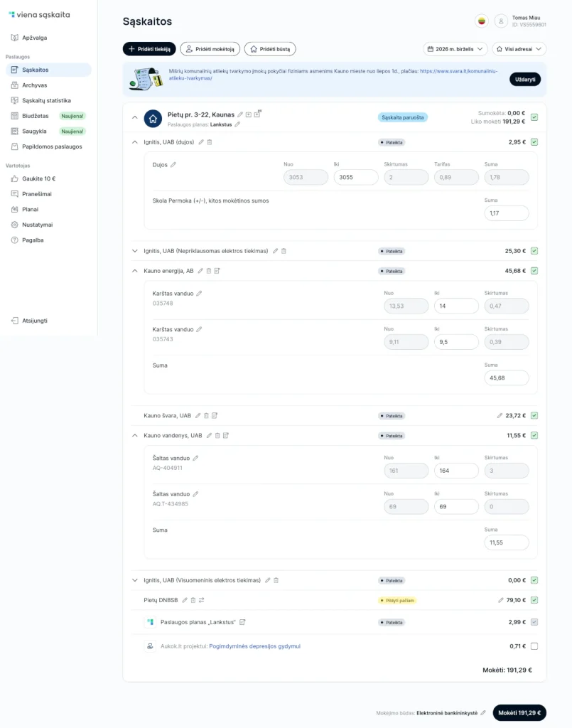Collapse the Pietų pr. 3-22 address section
The width and height of the screenshot is (572, 728).
[x=135, y=117]
